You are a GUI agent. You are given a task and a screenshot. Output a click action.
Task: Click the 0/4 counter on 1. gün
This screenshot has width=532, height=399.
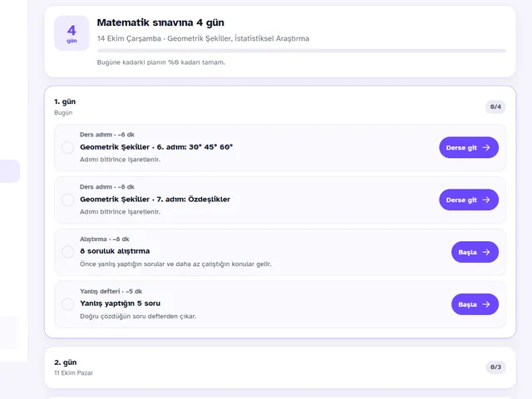click(x=495, y=107)
